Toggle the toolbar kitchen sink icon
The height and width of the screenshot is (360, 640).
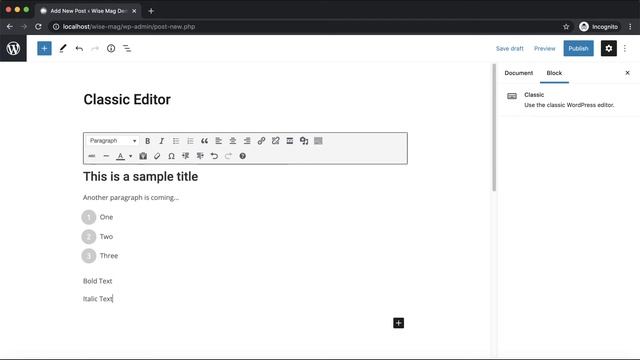318,141
